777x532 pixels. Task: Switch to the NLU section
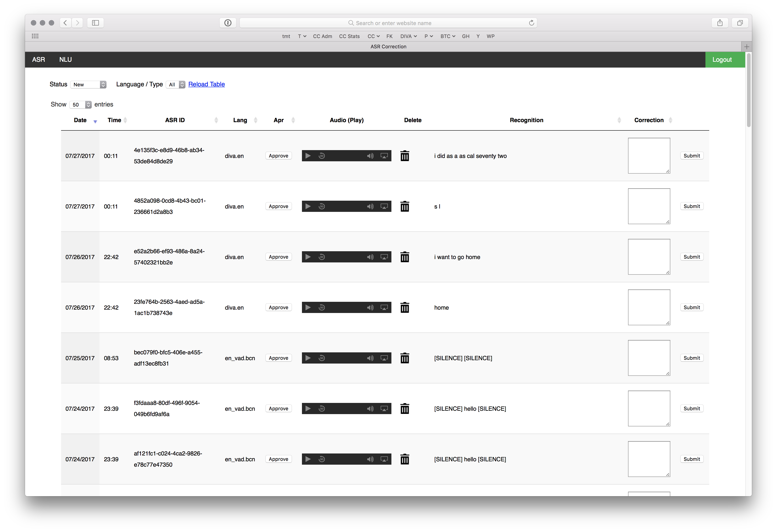[66, 60]
